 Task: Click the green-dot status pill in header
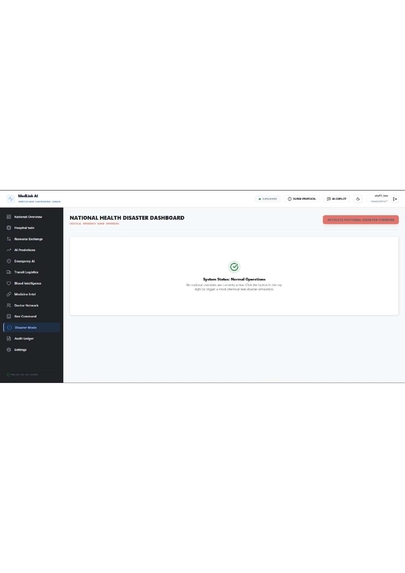tap(268, 199)
